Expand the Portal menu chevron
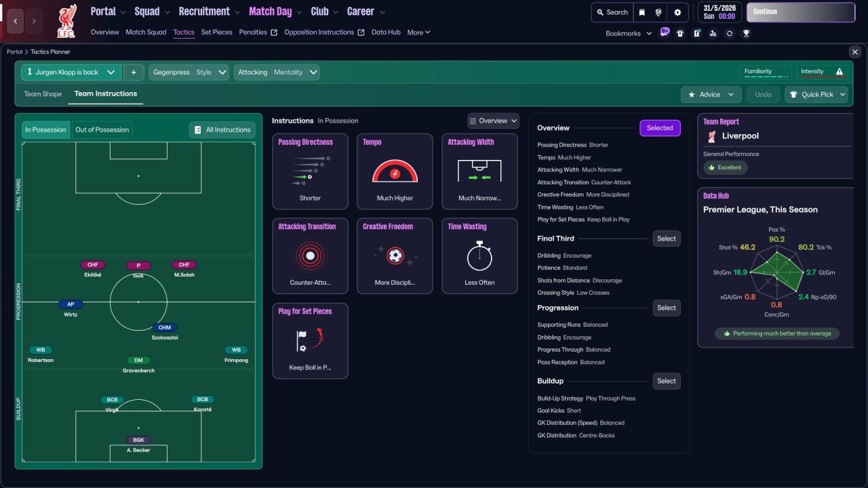 pos(123,12)
